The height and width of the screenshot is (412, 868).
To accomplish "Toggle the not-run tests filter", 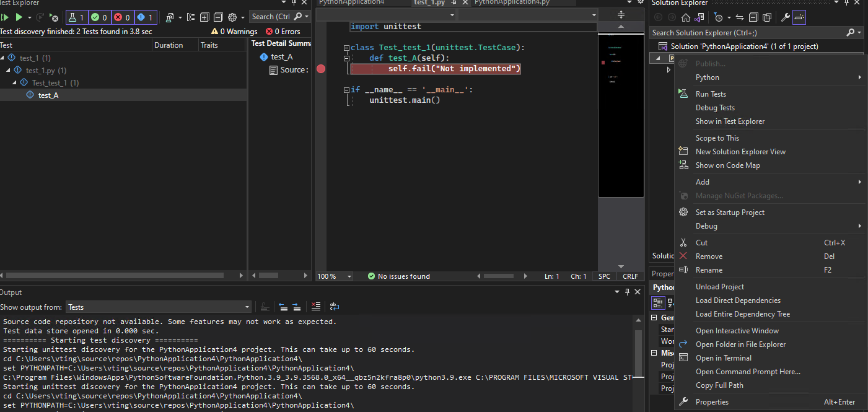I will pos(145,17).
